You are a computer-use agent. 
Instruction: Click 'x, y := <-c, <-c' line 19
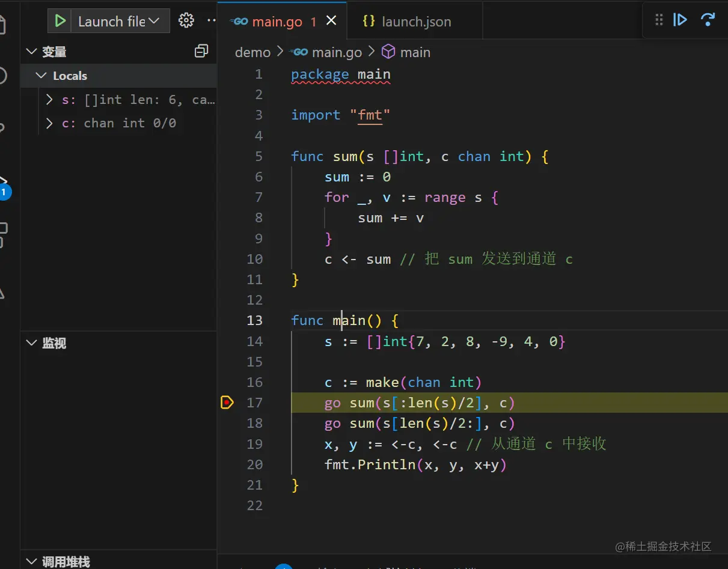pos(391,444)
